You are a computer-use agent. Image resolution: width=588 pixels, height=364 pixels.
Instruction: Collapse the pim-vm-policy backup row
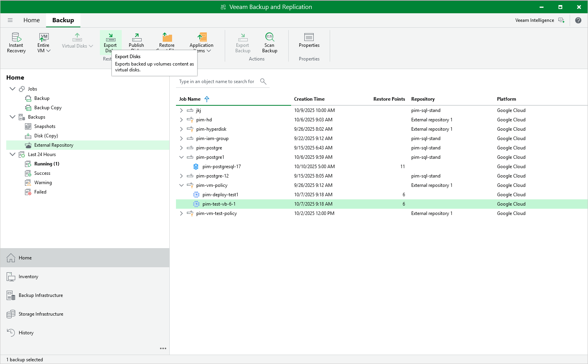point(181,185)
